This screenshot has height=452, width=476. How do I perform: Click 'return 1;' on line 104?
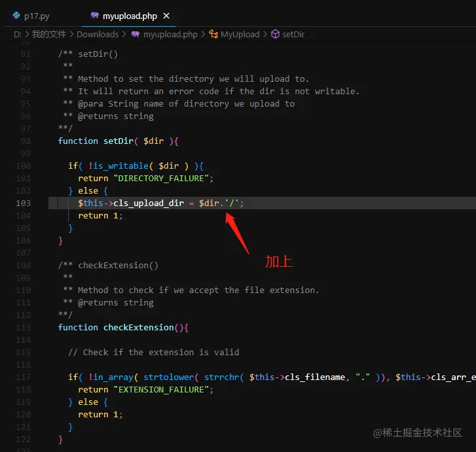tap(100, 216)
